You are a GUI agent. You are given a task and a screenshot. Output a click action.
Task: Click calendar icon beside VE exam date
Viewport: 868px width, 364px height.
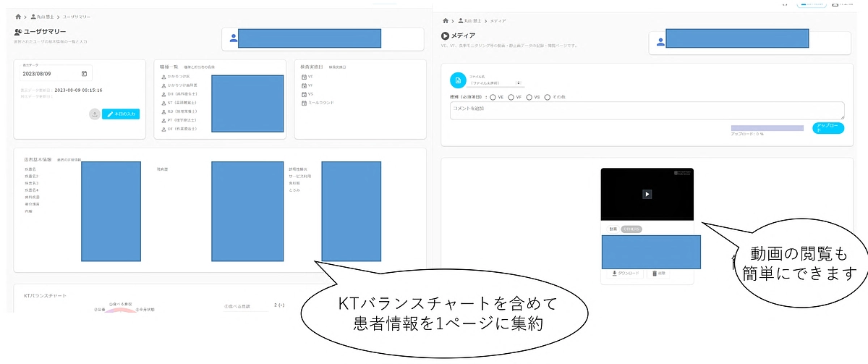click(303, 76)
